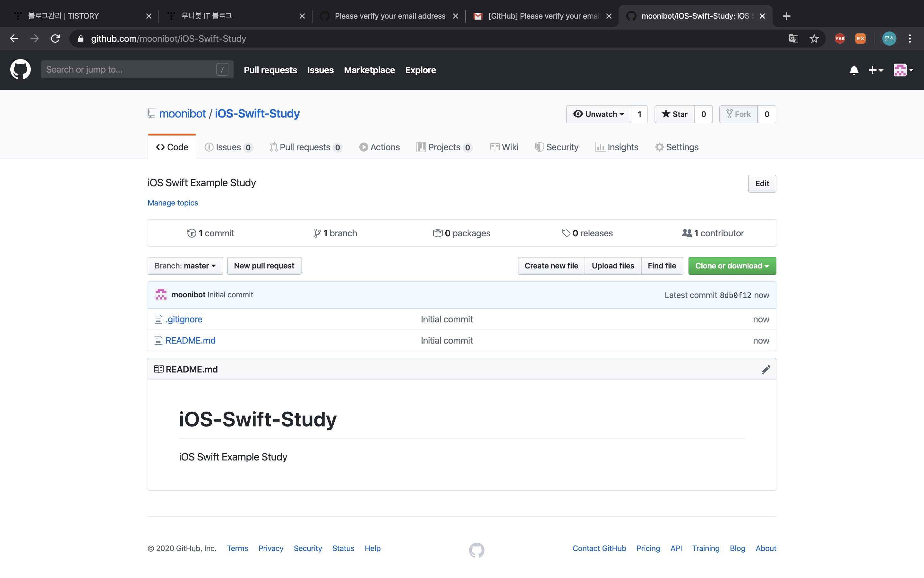
Task: Open the .gitignore file
Action: pyautogui.click(x=184, y=319)
